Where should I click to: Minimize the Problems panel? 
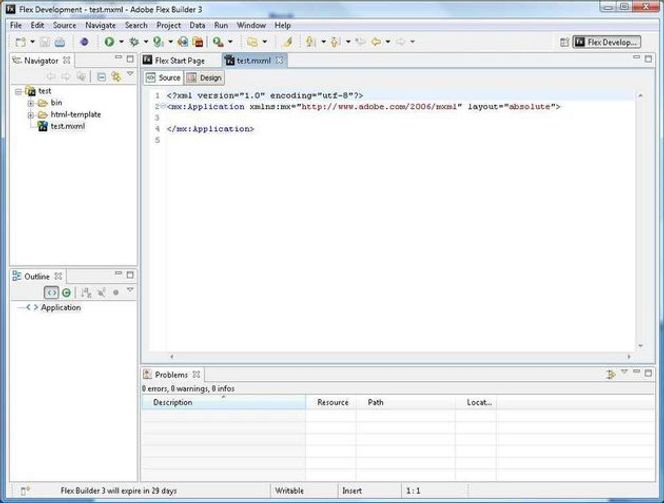click(636, 372)
